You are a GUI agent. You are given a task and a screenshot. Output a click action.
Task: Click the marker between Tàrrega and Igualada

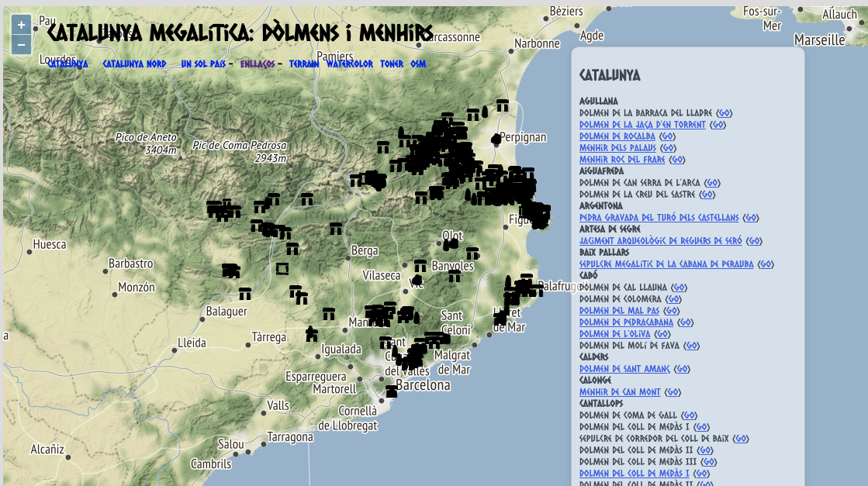311,334
